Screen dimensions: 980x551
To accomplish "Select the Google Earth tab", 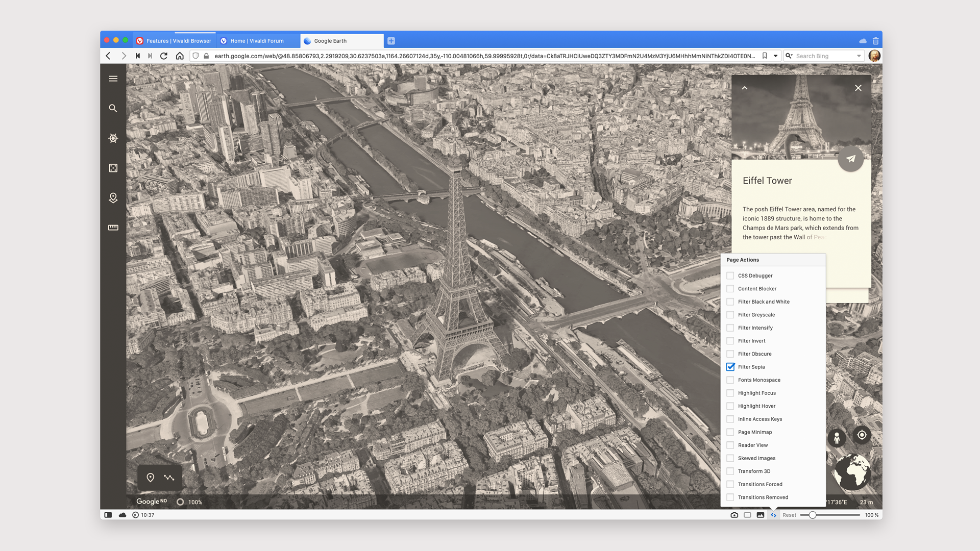I will [342, 41].
